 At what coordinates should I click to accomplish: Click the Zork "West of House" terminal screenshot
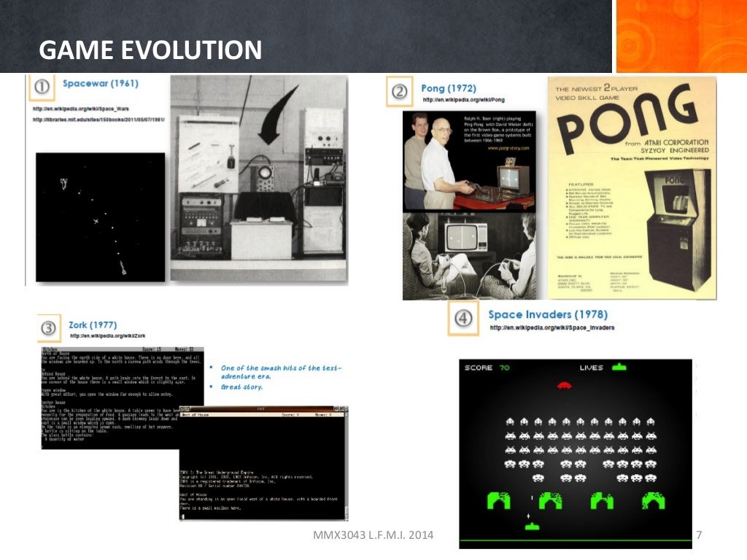click(x=263, y=463)
